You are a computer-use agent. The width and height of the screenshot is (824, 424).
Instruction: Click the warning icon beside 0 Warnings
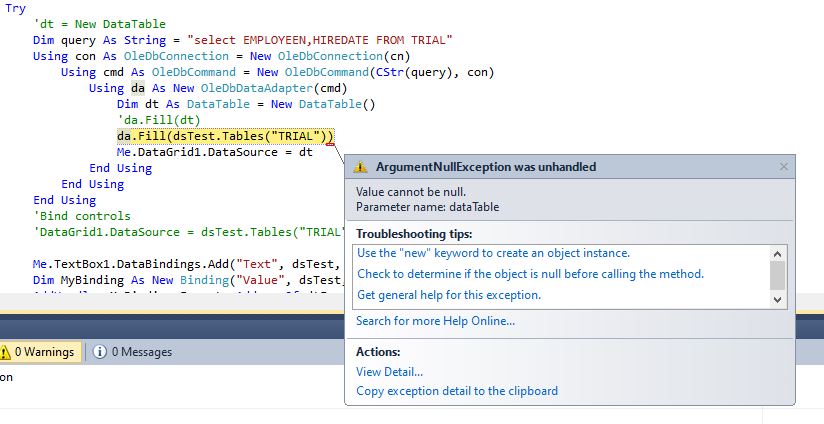5,351
